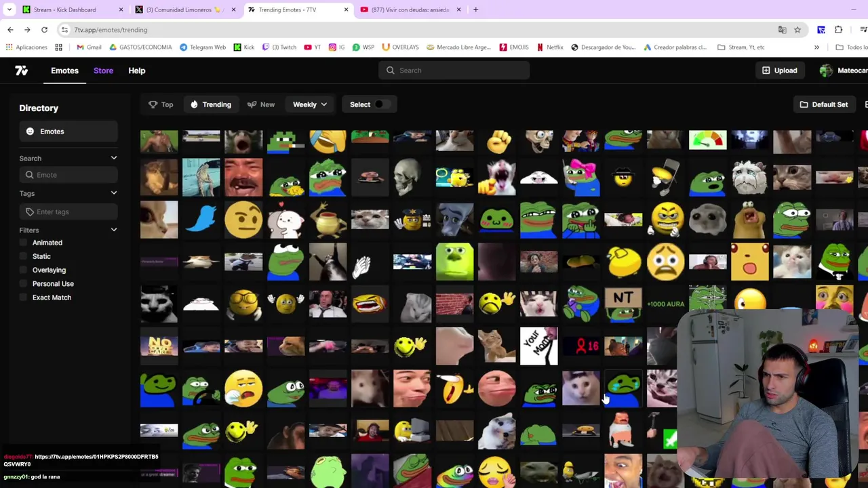Collapse the Filters section chevron

114,230
